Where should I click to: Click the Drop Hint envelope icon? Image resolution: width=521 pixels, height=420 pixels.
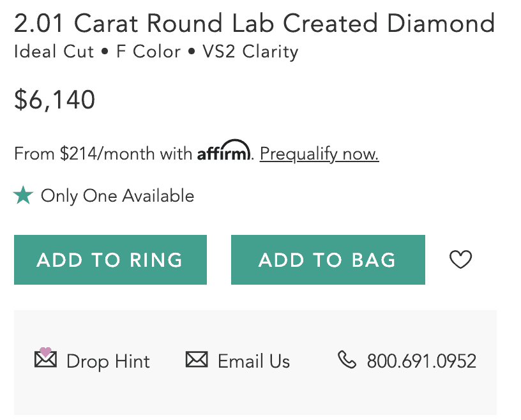45,361
